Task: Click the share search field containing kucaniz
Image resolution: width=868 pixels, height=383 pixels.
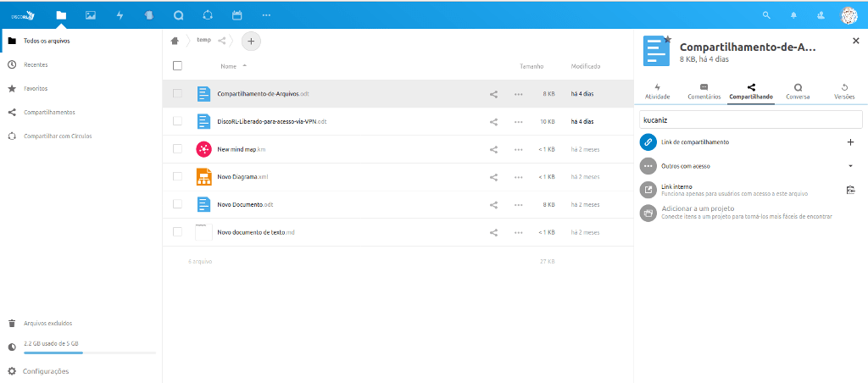Action: pyautogui.click(x=749, y=119)
